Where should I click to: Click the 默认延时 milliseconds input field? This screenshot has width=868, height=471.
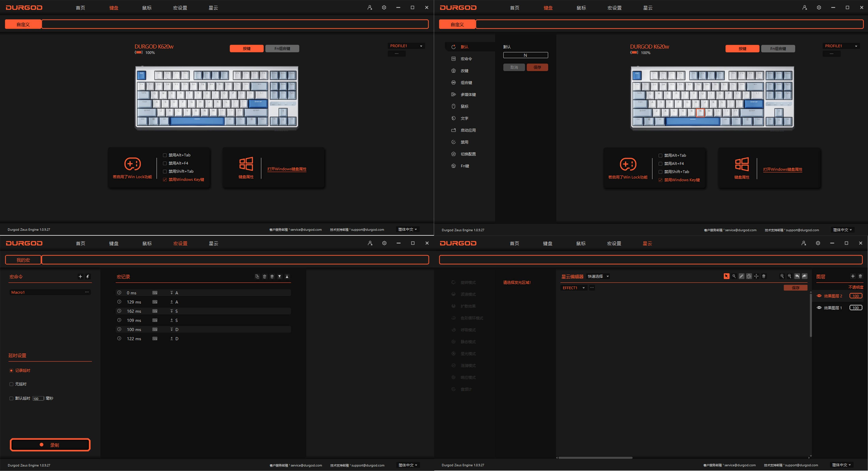pyautogui.click(x=38, y=398)
